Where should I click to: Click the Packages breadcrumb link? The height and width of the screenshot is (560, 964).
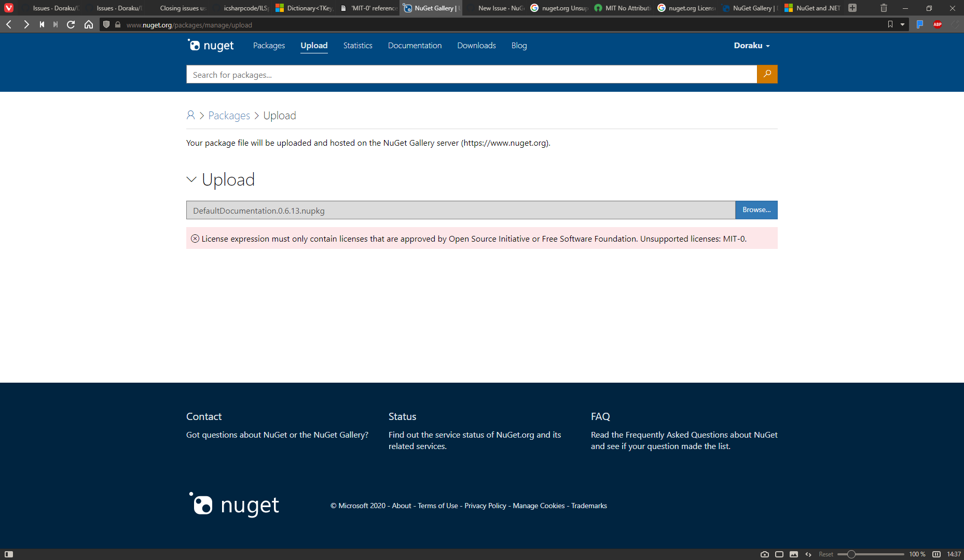pos(229,116)
